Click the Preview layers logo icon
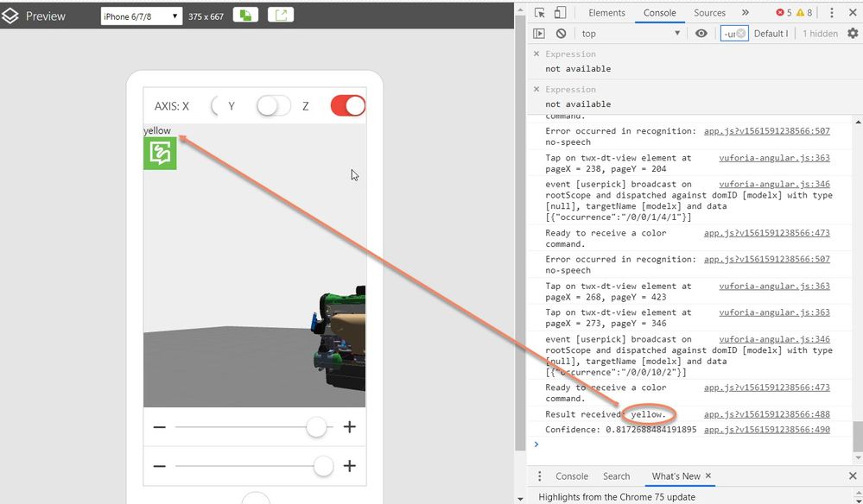The height and width of the screenshot is (504, 863). 10,16
